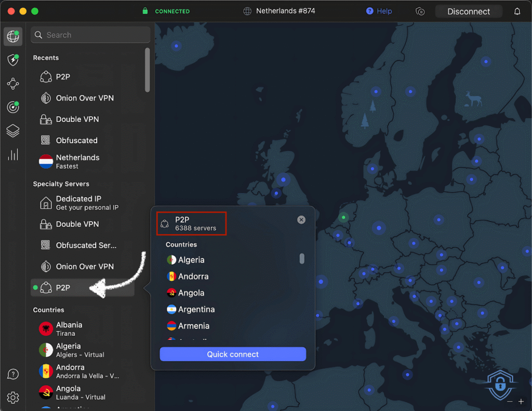The image size is (532, 411).
Task: Close the P2P servers popup
Action: (301, 220)
